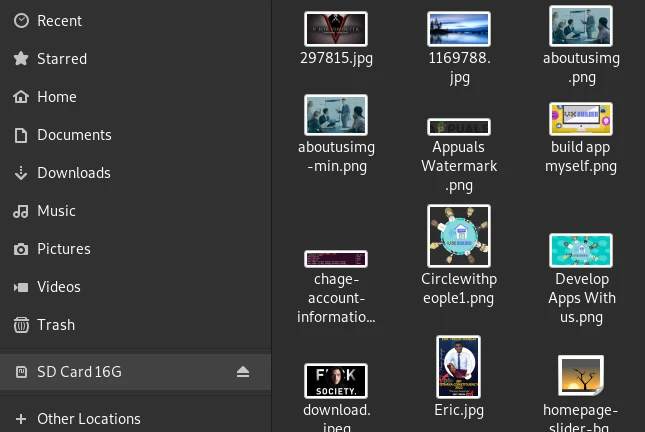Select the aboutusimg-min.png thumbnail
Image resolution: width=645 pixels, height=432 pixels.
pos(336,115)
